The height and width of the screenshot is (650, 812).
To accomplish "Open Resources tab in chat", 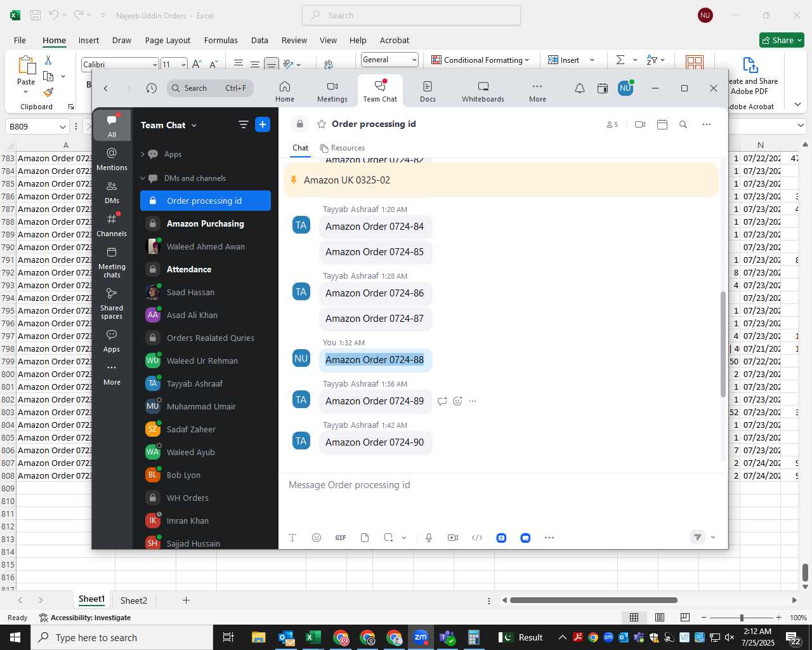I will (x=343, y=148).
